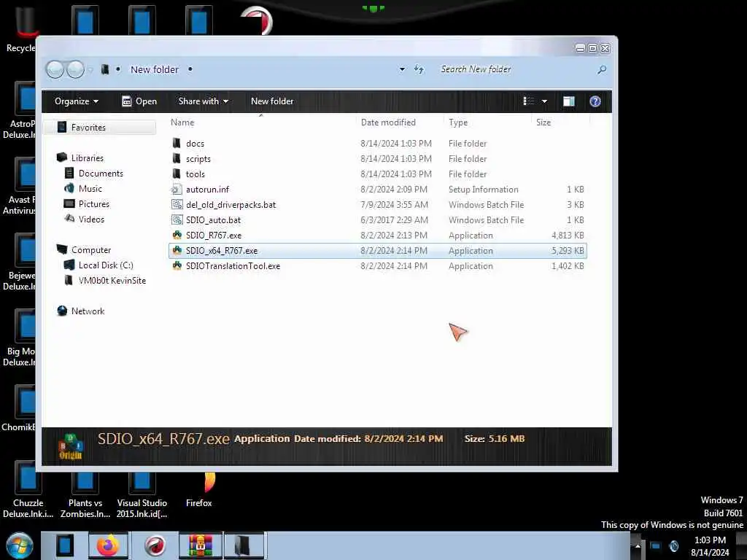The width and height of the screenshot is (747, 560).
Task: Click the autorun.inf file icon
Action: 177,190
